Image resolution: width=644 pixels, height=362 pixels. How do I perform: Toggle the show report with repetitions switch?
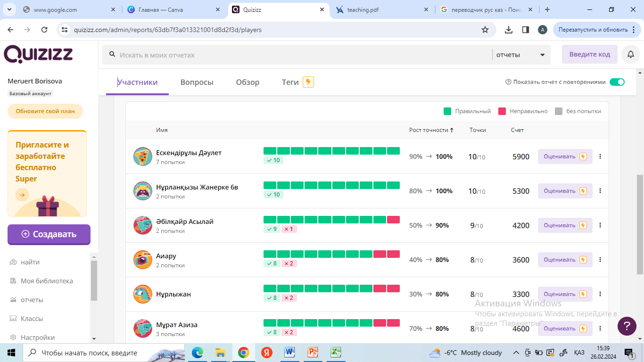tap(617, 82)
